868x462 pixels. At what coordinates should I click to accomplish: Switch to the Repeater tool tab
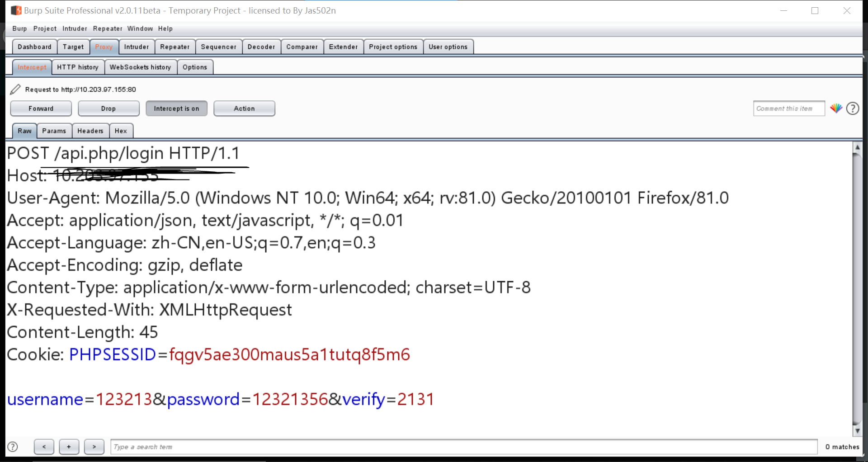click(x=175, y=47)
